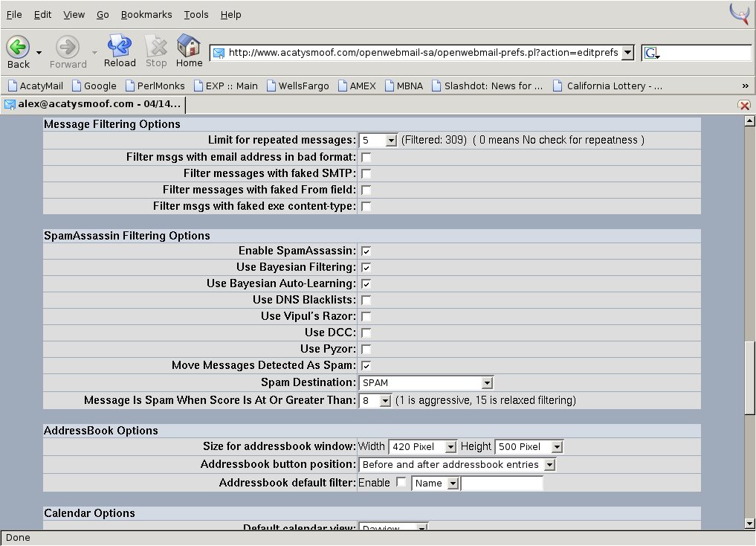Open the Limit for repeated messages dropdown

click(x=378, y=141)
